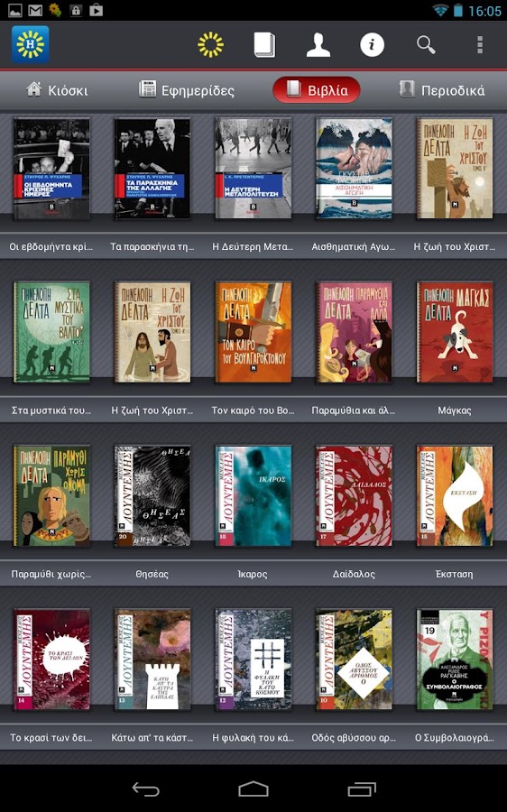The image size is (507, 812).
Task: Tap the Android home navigation button
Action: pos(253,789)
